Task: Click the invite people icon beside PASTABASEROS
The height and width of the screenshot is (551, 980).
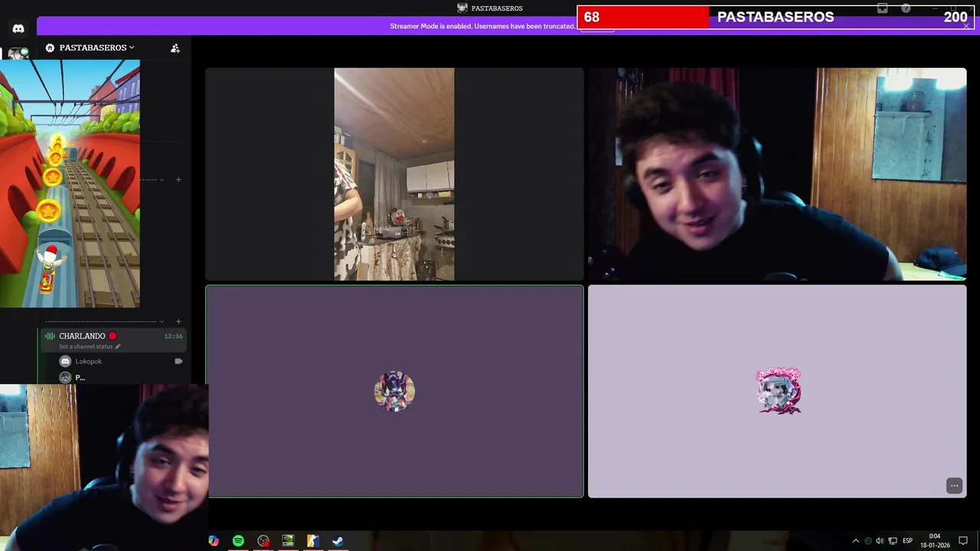Action: pyautogui.click(x=175, y=48)
